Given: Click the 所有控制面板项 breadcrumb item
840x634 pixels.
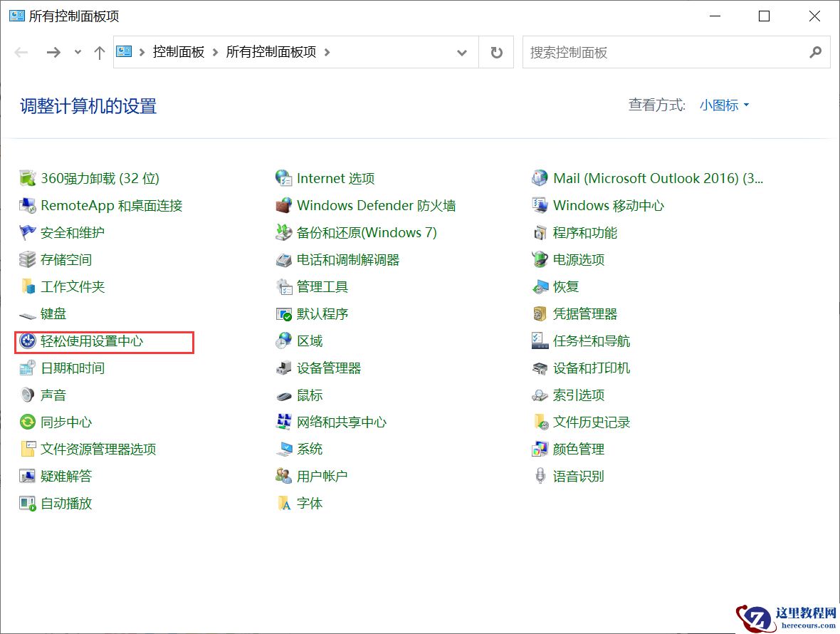Looking at the screenshot, I should (271, 52).
